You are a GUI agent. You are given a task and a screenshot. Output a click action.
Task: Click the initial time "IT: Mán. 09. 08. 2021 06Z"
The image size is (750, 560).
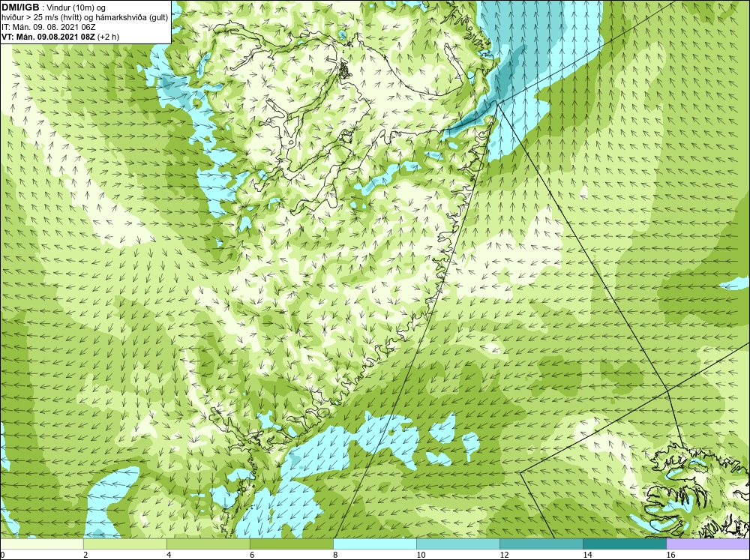click(48, 27)
